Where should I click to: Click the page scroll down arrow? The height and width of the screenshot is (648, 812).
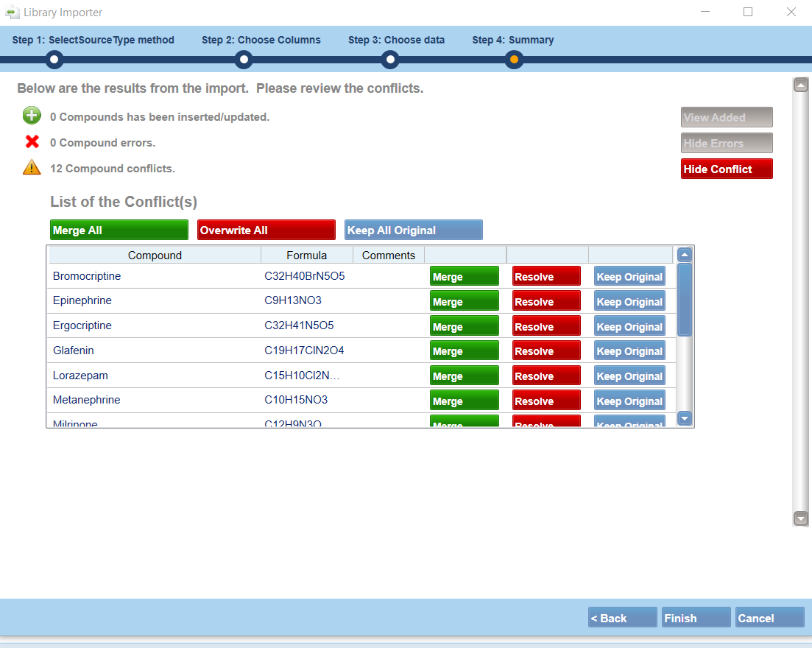pyautogui.click(x=801, y=518)
